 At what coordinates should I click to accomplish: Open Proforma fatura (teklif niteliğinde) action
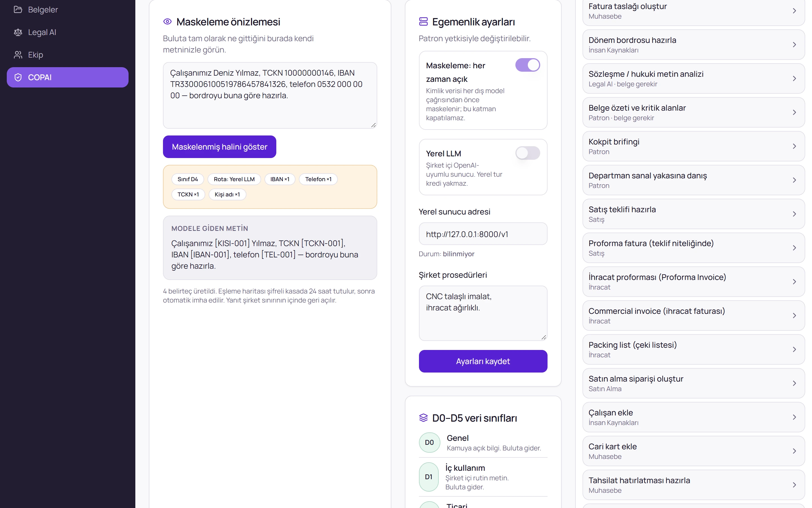pyautogui.click(x=694, y=248)
